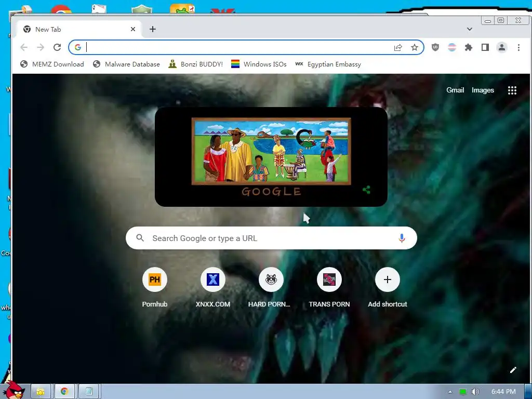Share the Google Doodle
The width and height of the screenshot is (532, 399).
pyautogui.click(x=366, y=190)
